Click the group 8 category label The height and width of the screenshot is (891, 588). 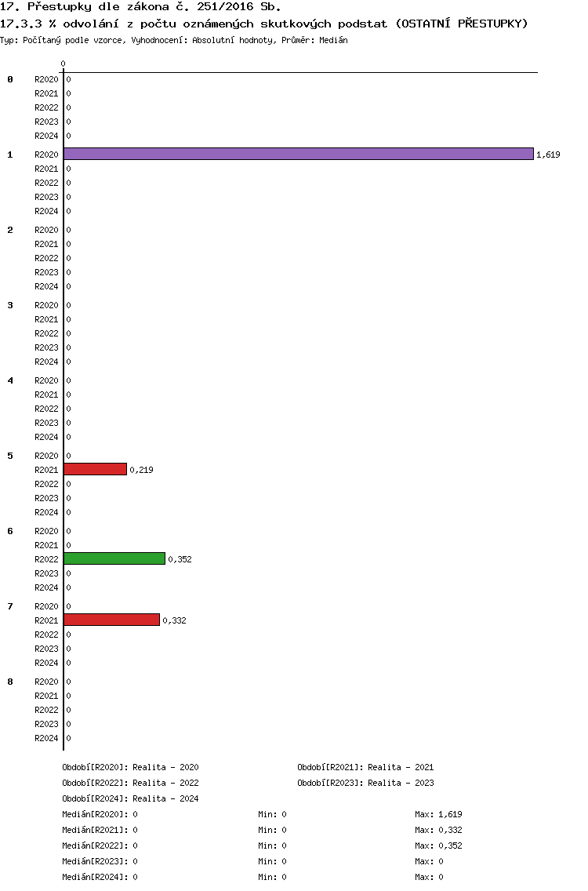coord(10,682)
